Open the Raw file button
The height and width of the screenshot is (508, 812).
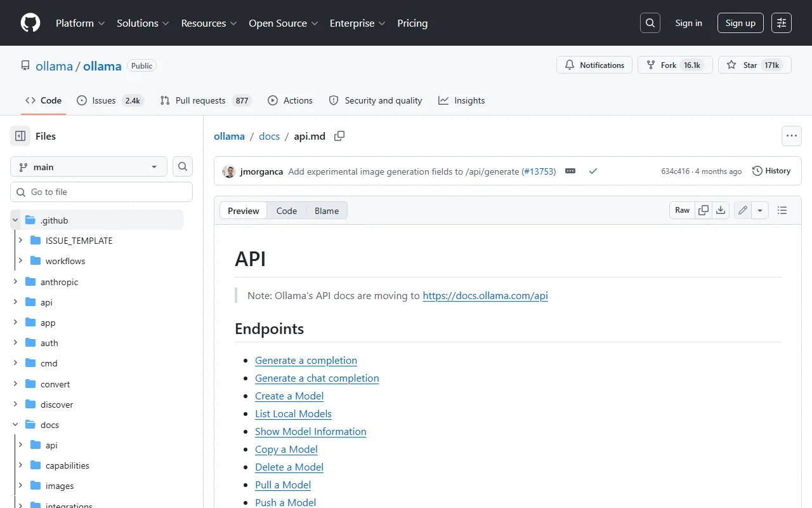(x=683, y=210)
